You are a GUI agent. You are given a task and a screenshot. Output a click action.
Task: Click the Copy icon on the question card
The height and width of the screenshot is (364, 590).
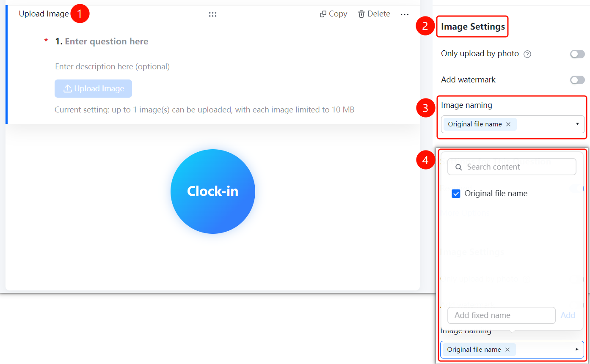click(x=323, y=14)
